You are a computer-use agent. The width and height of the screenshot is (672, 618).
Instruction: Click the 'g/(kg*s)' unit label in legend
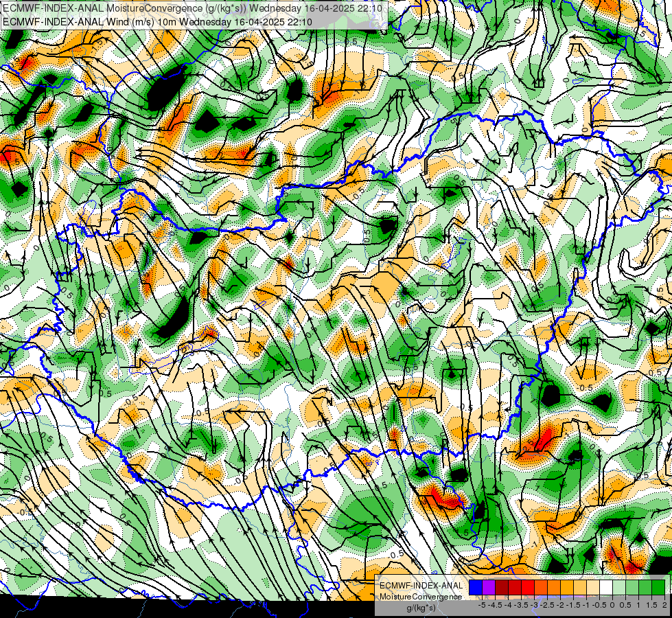pyautogui.click(x=421, y=608)
